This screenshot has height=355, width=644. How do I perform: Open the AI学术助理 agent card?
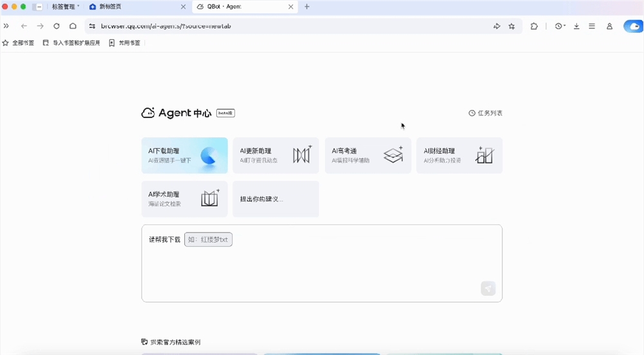184,198
